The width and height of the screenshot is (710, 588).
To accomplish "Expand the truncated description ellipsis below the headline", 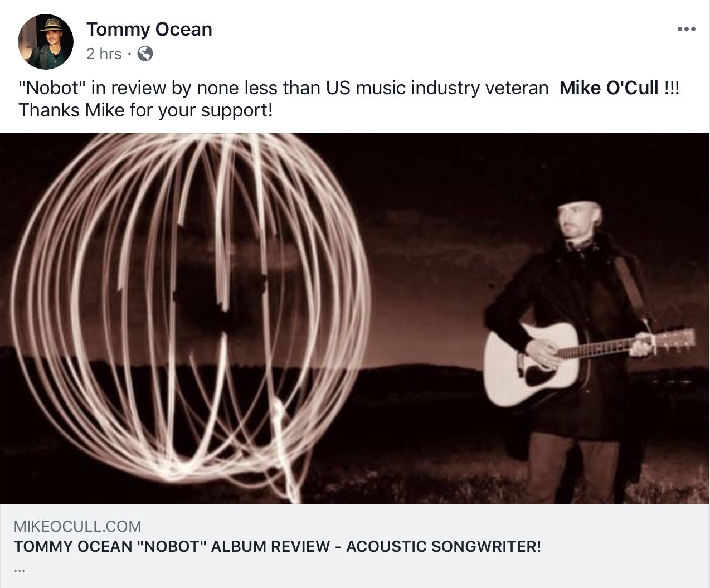I will (20, 568).
